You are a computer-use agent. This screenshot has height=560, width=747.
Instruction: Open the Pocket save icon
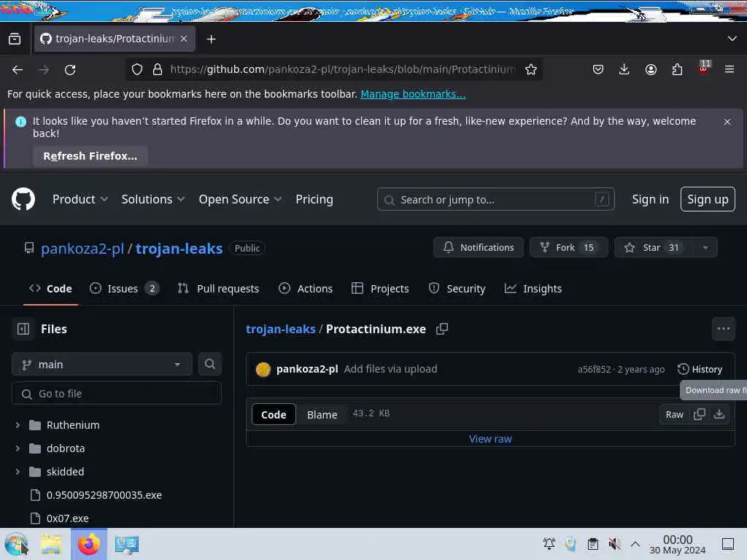coord(598,69)
